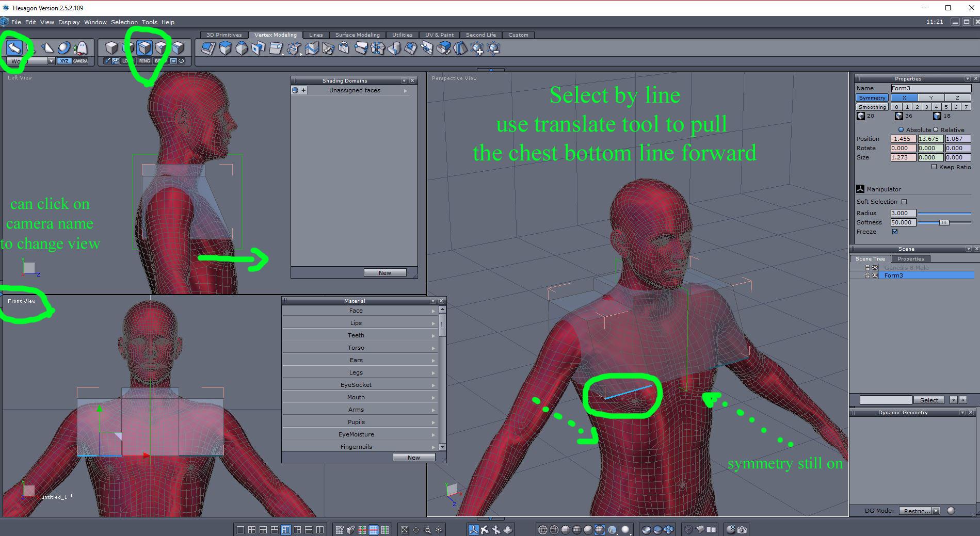Toggle the CAMERA mode button

click(81, 61)
